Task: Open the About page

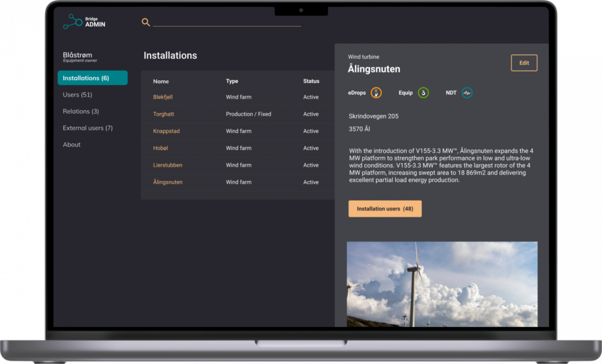Action: (x=71, y=144)
